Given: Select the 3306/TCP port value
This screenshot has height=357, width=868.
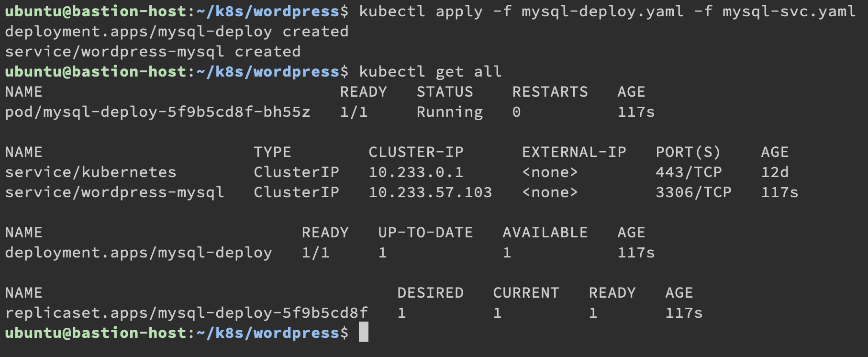Looking at the screenshot, I should pos(693,192).
